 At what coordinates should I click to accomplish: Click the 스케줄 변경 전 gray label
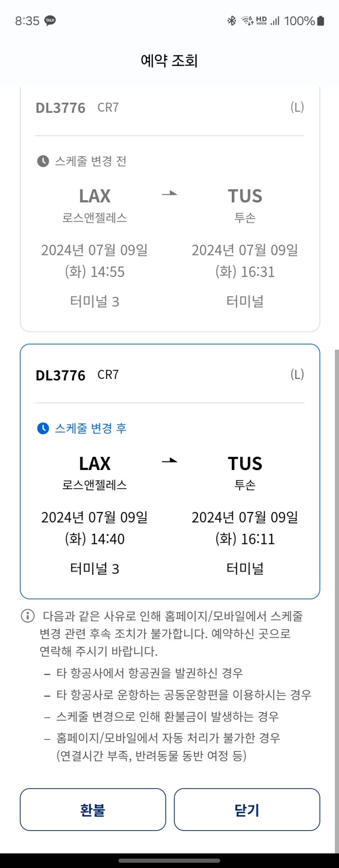tap(91, 161)
